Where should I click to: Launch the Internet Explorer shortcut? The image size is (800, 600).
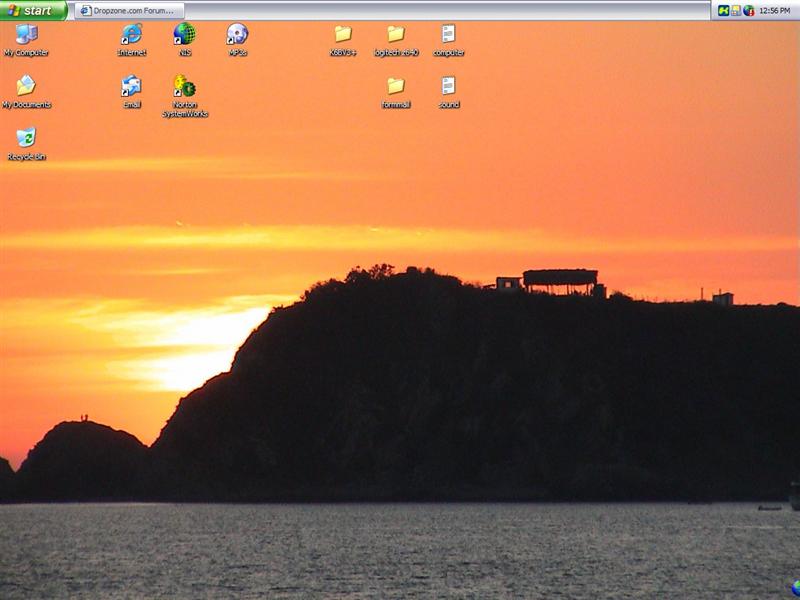[132, 35]
